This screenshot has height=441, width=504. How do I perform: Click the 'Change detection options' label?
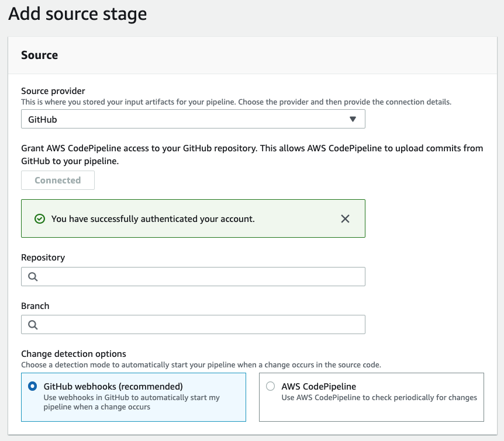tap(74, 354)
